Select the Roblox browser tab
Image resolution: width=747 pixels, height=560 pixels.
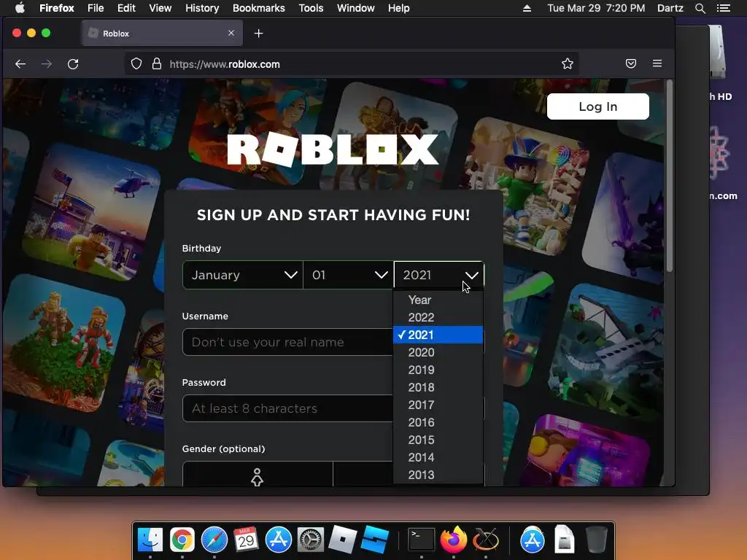(x=162, y=34)
